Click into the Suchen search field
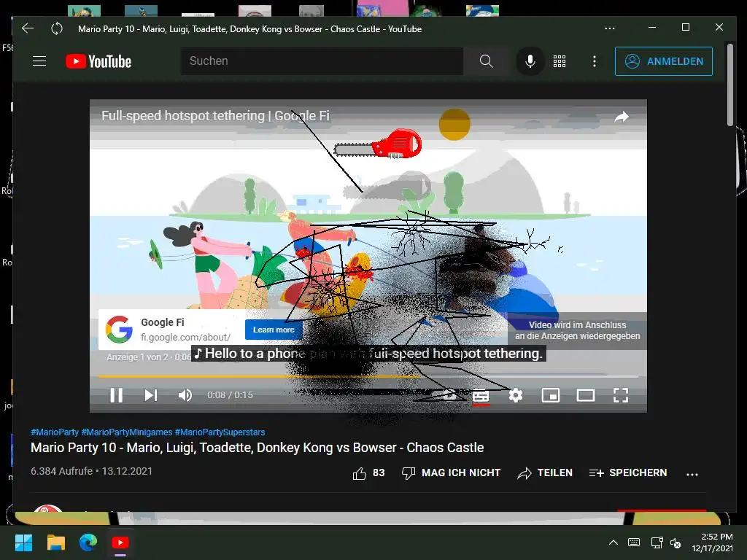This screenshot has width=747, height=560. [x=322, y=61]
